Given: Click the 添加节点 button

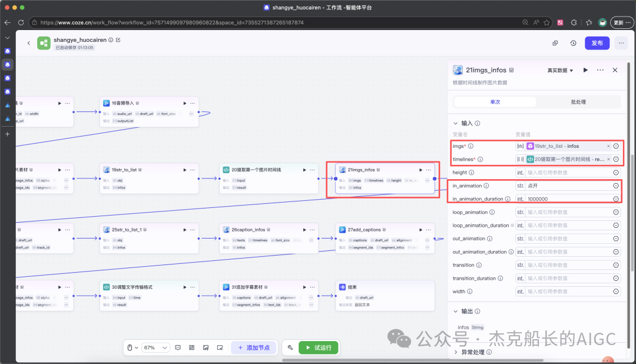Looking at the screenshot, I should [x=254, y=348].
